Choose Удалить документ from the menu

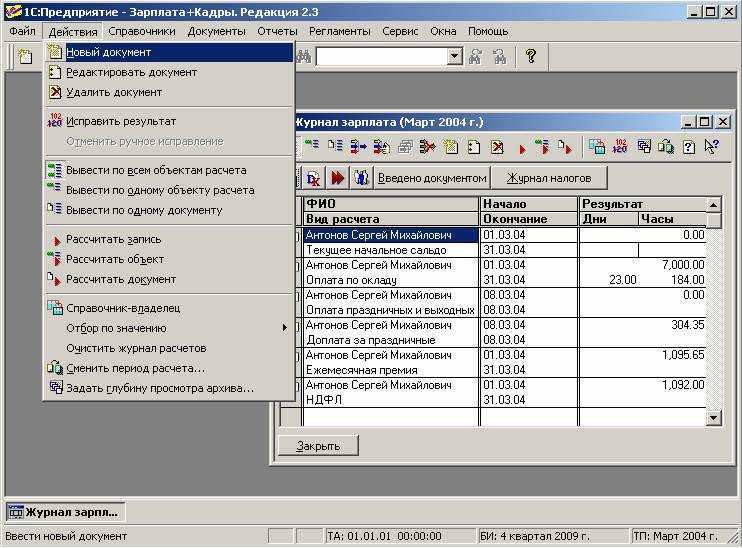[x=169, y=92]
